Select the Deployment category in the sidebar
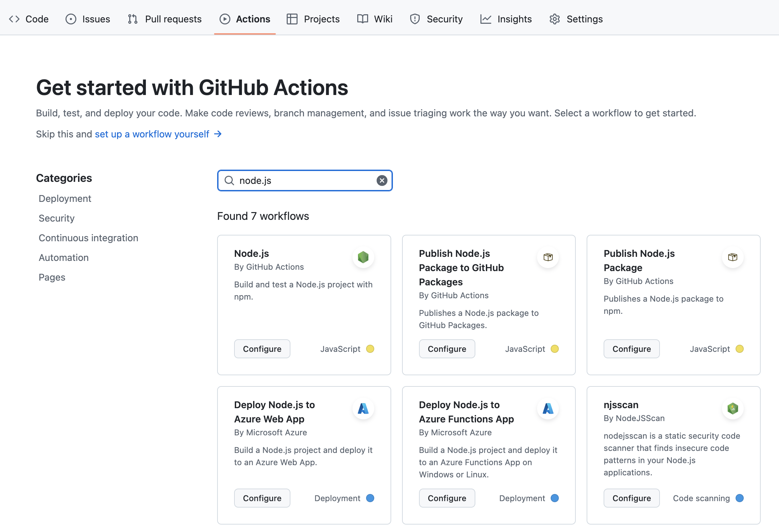Image resolution: width=779 pixels, height=532 pixels. pos(65,198)
